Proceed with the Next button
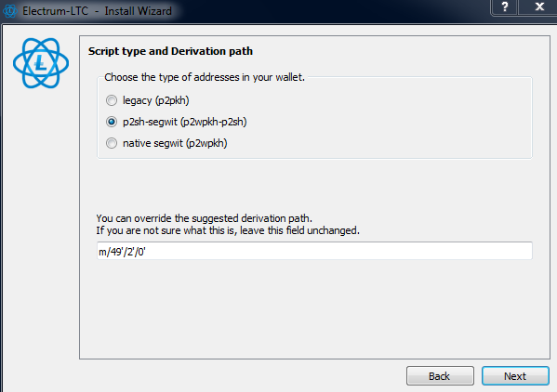 [x=515, y=376]
